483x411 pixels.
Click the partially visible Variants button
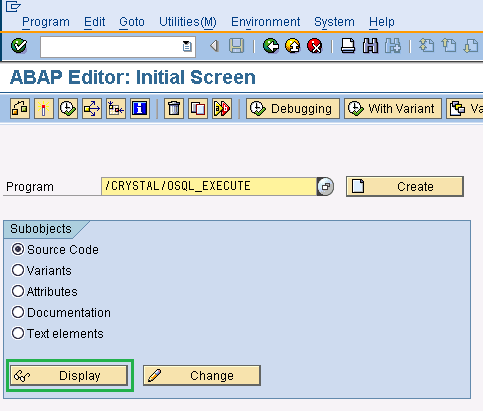click(464, 108)
